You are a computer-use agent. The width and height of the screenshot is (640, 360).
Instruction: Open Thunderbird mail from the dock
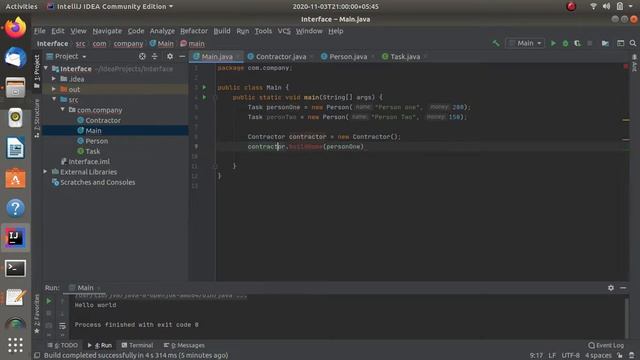15,57
